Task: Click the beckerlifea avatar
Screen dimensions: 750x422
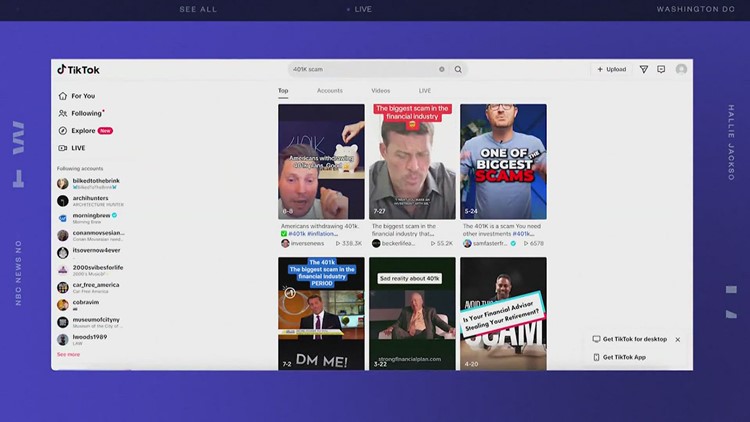Action: (x=376, y=244)
